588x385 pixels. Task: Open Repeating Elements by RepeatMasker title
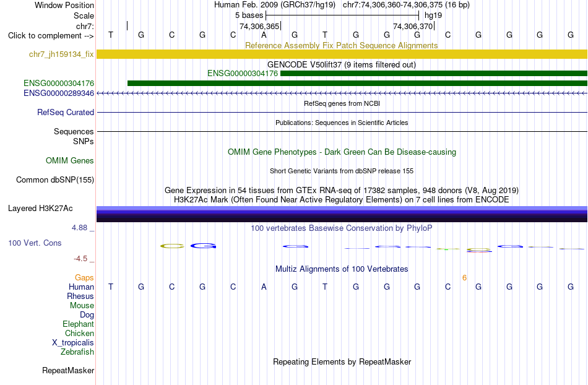(342, 361)
